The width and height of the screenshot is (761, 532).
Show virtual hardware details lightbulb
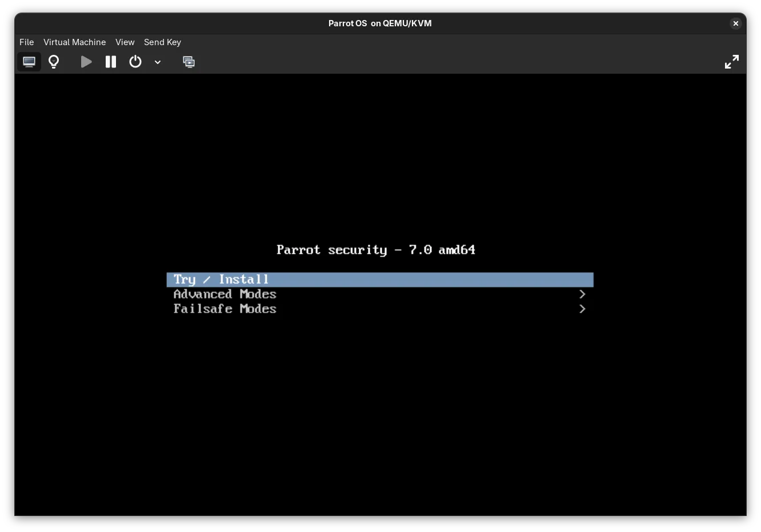[54, 62]
